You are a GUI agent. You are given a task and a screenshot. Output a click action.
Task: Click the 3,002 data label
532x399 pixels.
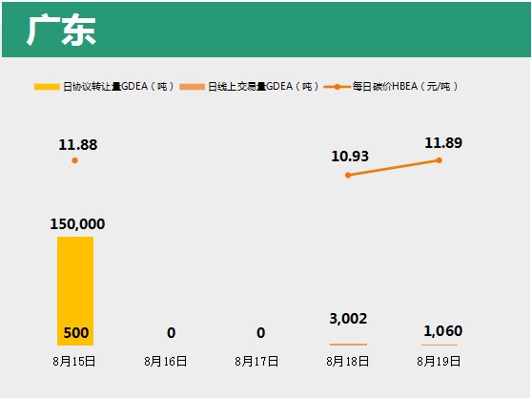click(348, 319)
